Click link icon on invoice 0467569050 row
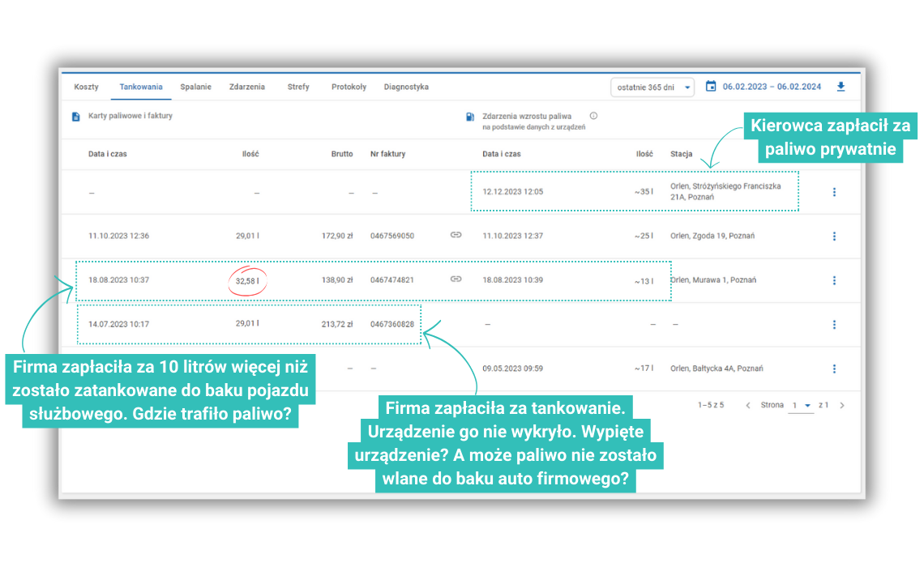 coord(456,236)
